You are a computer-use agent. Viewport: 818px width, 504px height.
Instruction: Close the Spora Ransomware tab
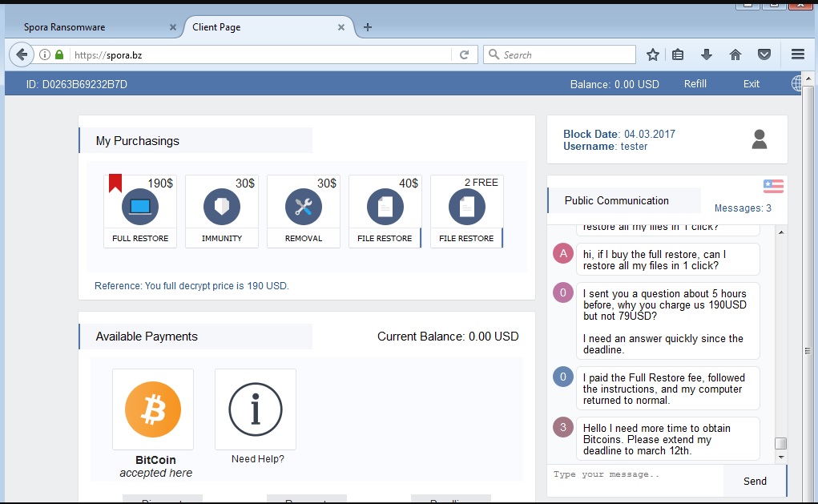click(x=173, y=27)
